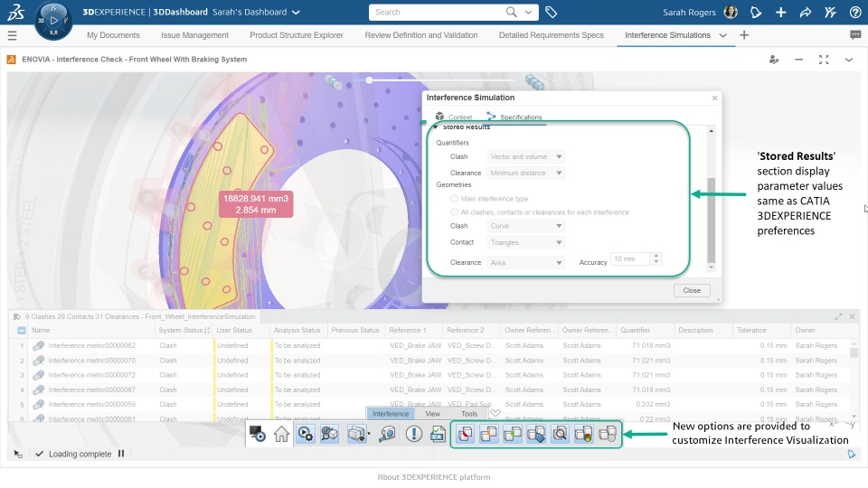
Task: Expand widget options chevron menu
Action: pyautogui.click(x=849, y=60)
